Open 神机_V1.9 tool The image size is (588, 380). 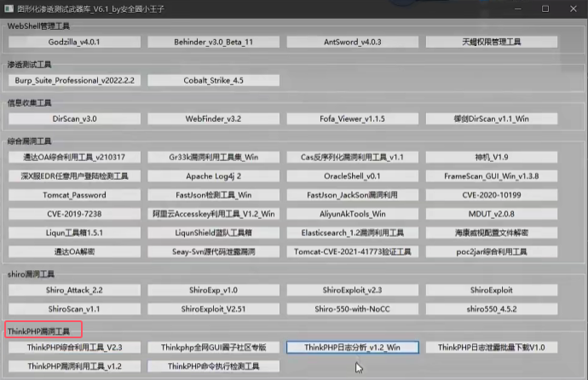pyautogui.click(x=492, y=157)
